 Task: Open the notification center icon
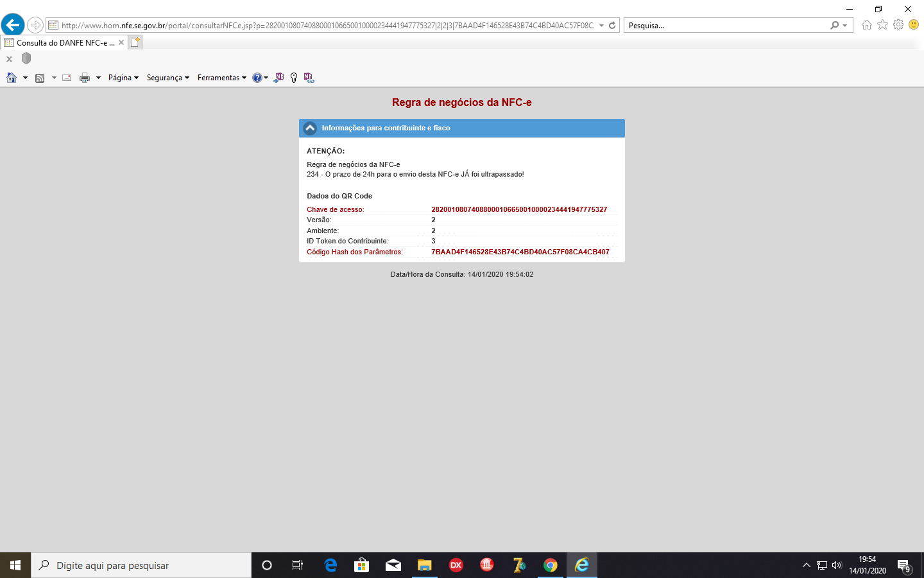(904, 566)
